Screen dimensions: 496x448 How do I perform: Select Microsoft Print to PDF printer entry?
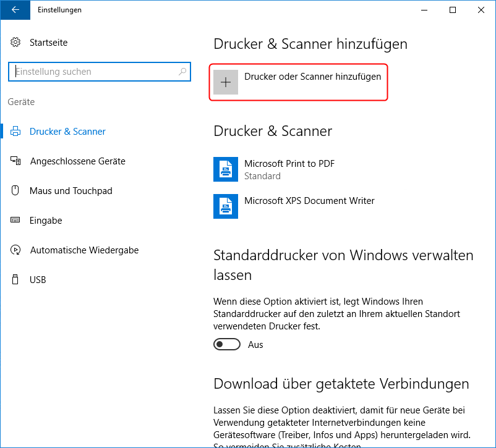click(289, 164)
